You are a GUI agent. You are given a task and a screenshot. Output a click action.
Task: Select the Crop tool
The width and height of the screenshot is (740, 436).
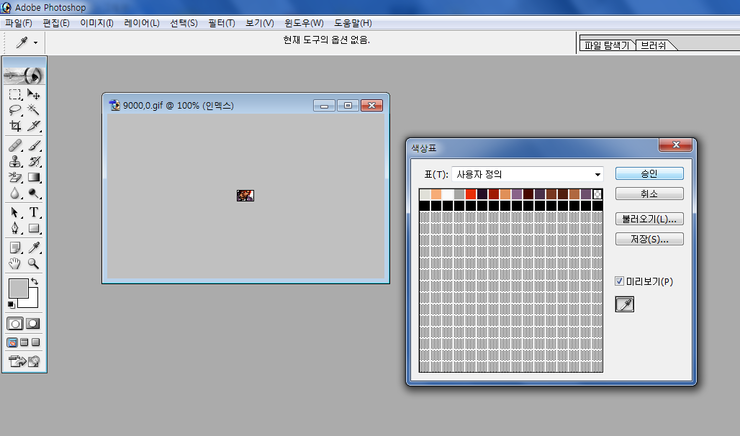(15, 126)
